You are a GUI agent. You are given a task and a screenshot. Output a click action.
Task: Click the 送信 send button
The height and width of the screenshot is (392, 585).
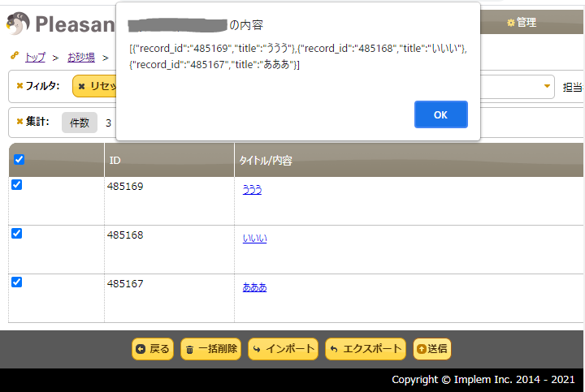tap(432, 349)
